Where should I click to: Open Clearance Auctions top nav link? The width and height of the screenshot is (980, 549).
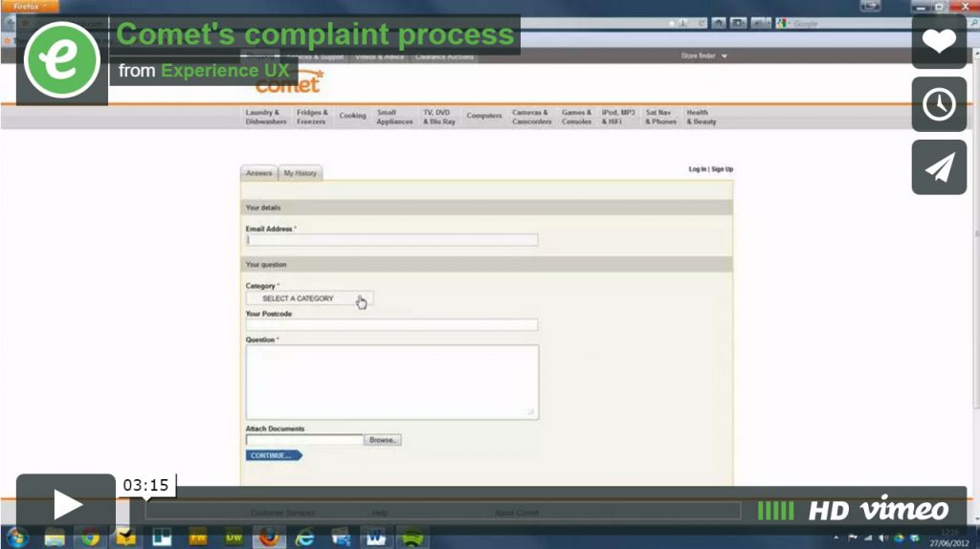click(444, 56)
